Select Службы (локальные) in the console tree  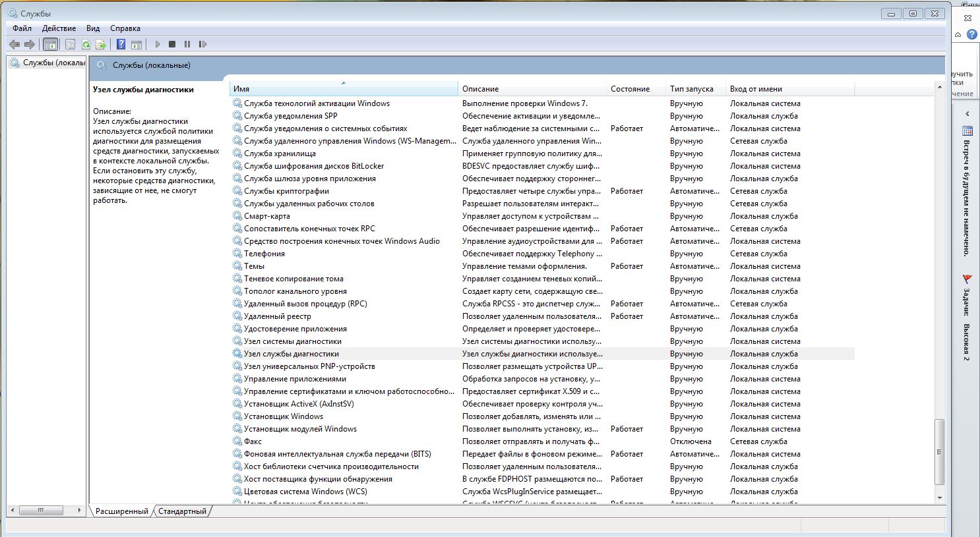[x=53, y=63]
